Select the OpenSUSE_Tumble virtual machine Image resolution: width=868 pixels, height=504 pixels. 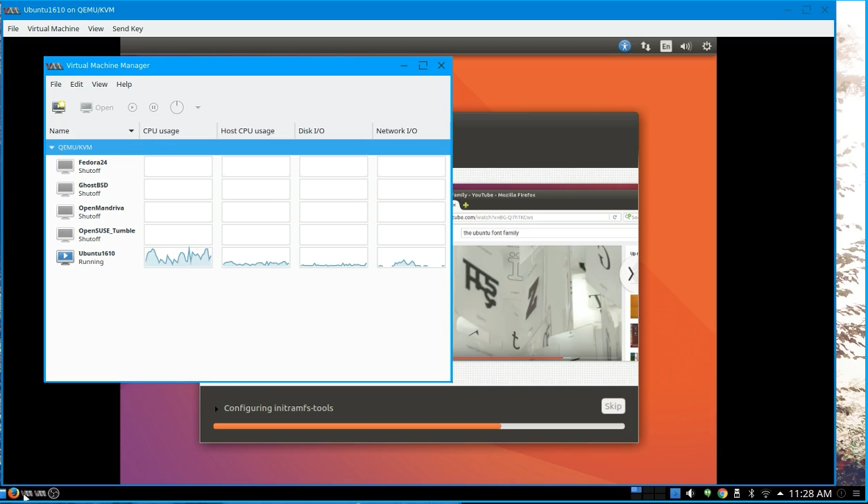248,235
